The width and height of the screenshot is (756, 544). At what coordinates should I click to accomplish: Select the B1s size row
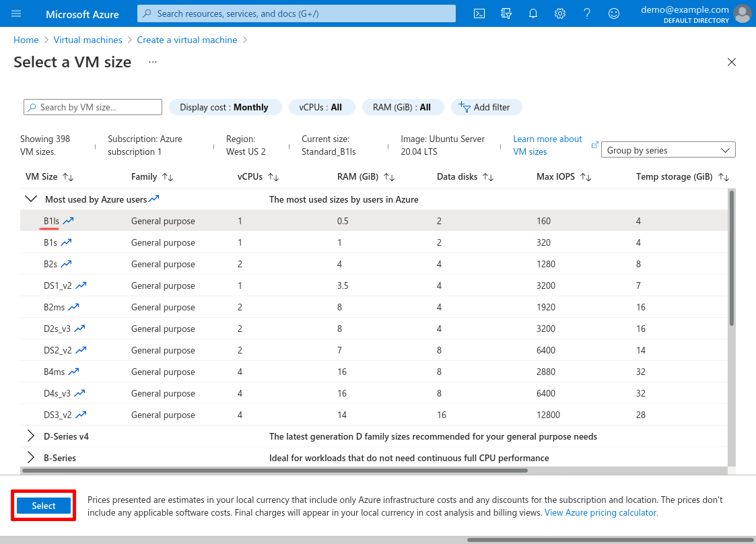[374, 242]
